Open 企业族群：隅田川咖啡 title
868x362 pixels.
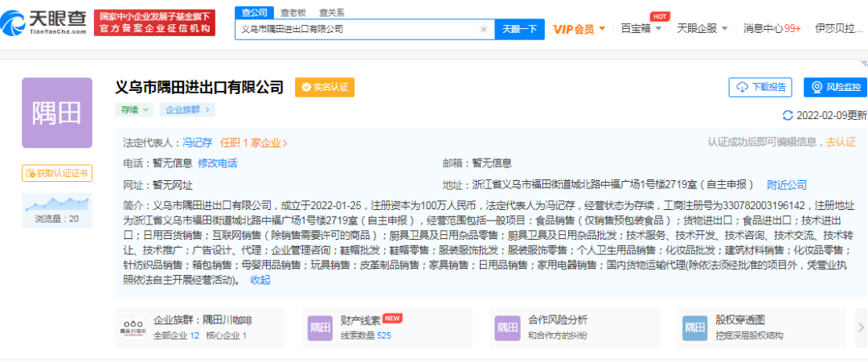coord(203,320)
